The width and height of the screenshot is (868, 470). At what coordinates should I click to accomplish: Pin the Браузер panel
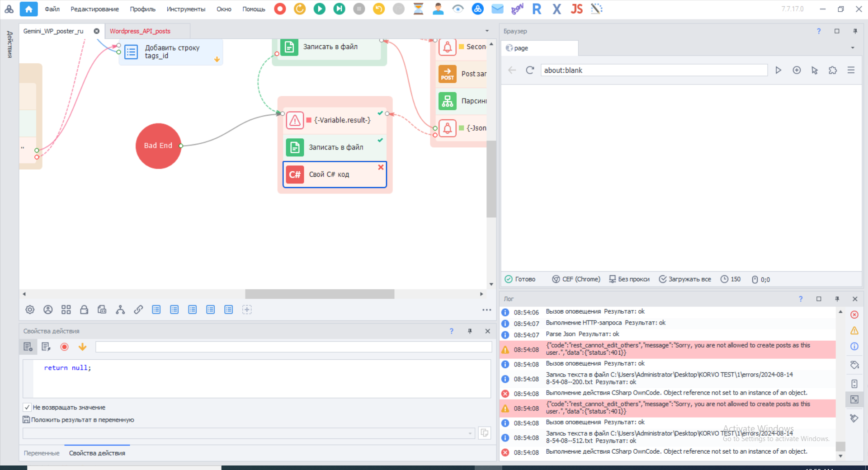pos(855,31)
